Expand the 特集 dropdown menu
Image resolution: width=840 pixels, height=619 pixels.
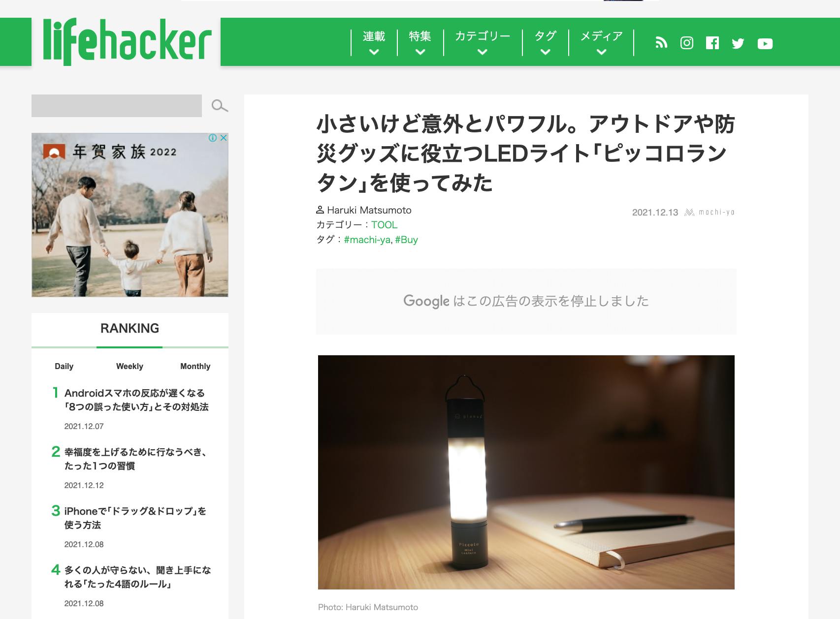[420, 43]
